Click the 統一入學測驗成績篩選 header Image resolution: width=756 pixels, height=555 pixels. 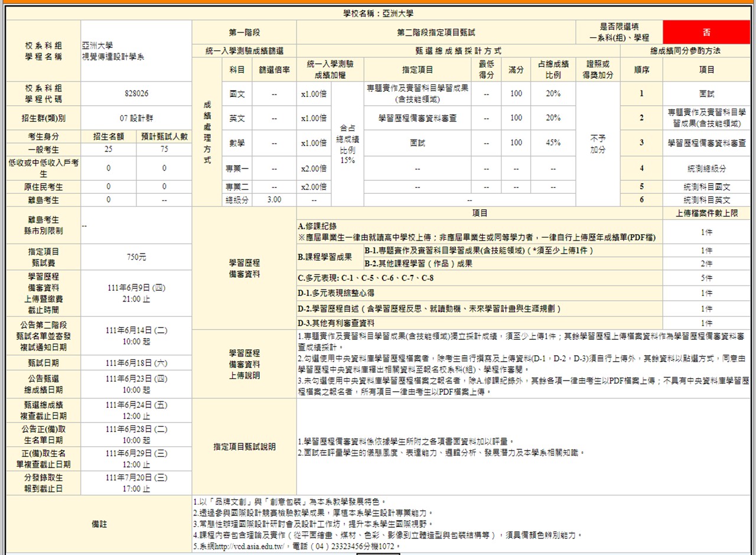tap(245, 51)
